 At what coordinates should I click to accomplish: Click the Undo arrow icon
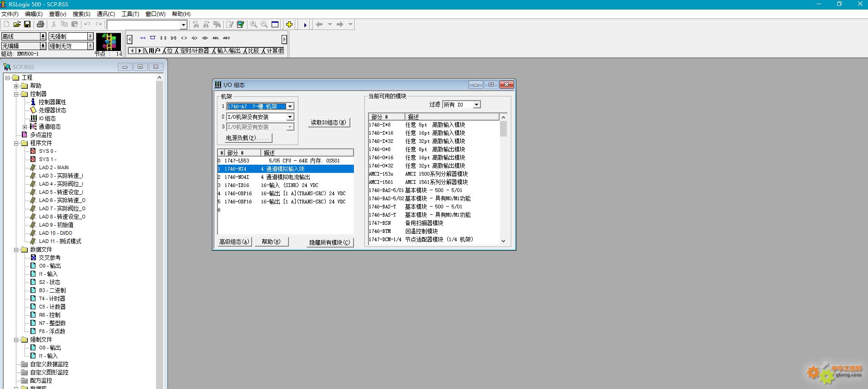pos(87,25)
